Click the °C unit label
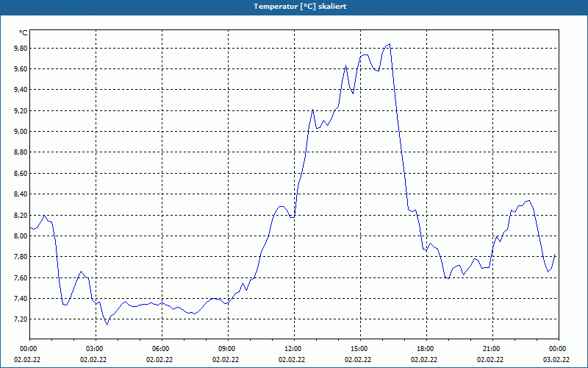This screenshot has width=588, height=368. (x=23, y=33)
